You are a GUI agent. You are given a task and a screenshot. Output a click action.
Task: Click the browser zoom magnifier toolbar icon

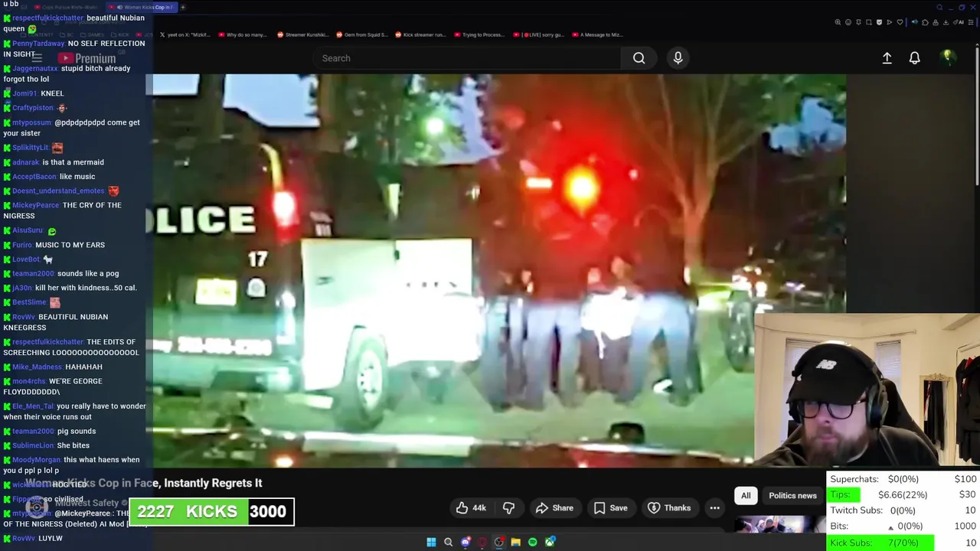[838, 22]
